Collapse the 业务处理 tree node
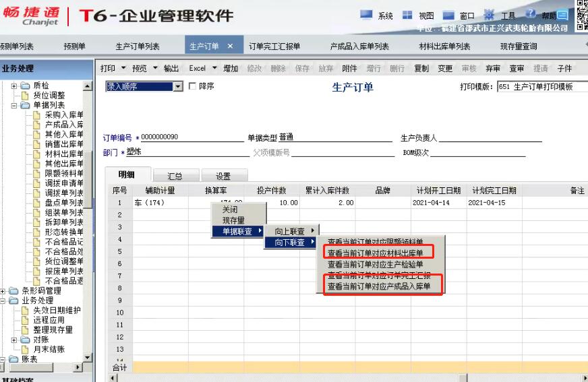Viewport: 588px width, 382px height. [x=2, y=300]
